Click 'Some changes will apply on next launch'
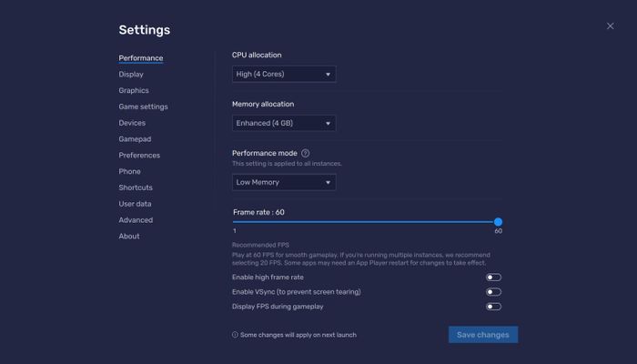 pyautogui.click(x=298, y=335)
